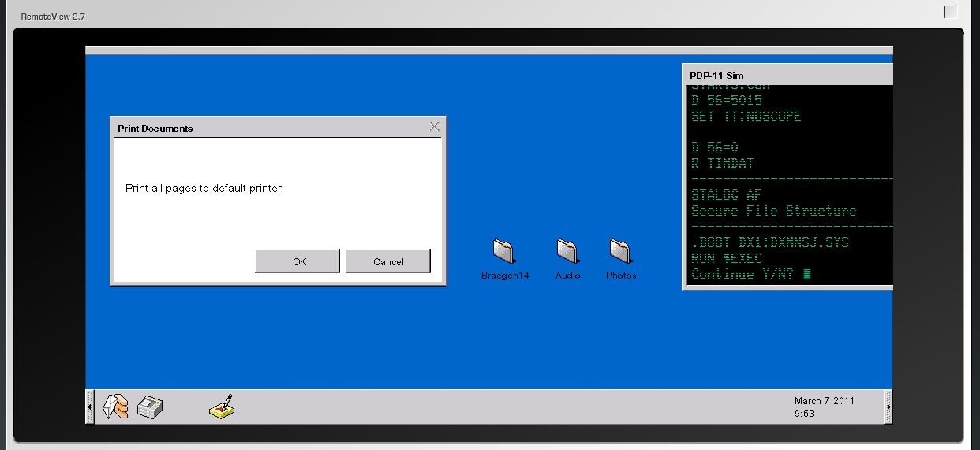Screen dimensions: 980x450
Task: Open the notepad with pen taskbar icon
Action: pyautogui.click(x=222, y=407)
